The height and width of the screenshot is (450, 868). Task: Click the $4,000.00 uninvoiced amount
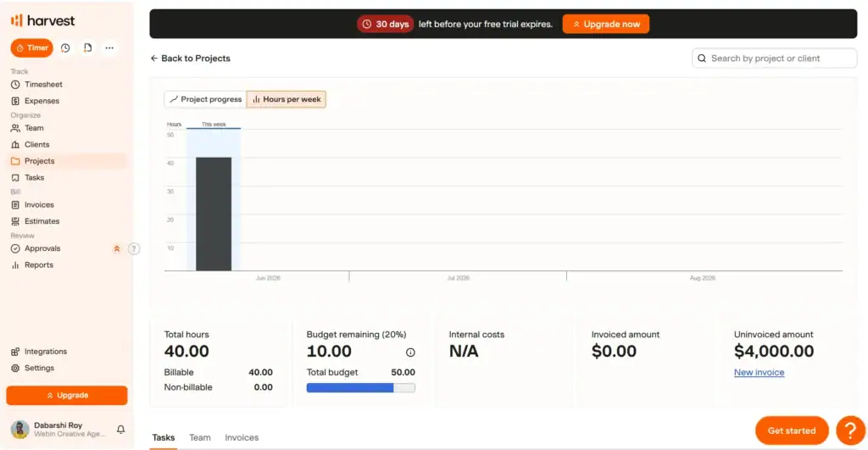coord(774,351)
